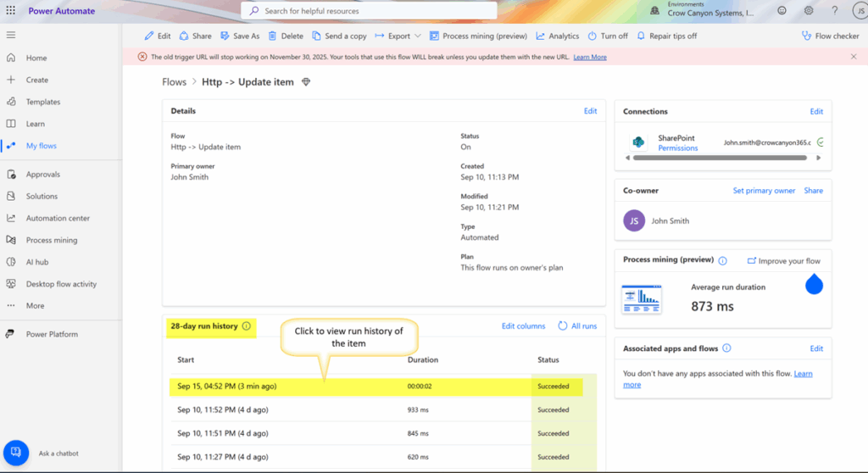Open the settings gear icon

tap(808, 11)
